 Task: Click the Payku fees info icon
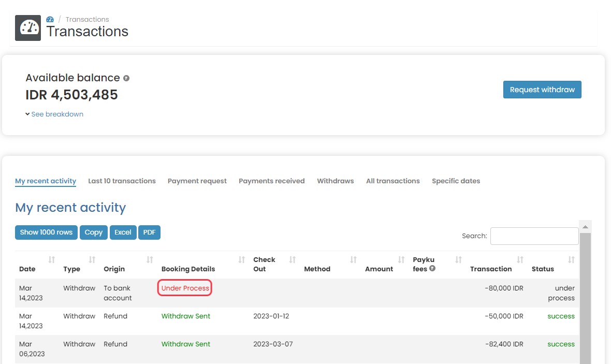pos(432,268)
